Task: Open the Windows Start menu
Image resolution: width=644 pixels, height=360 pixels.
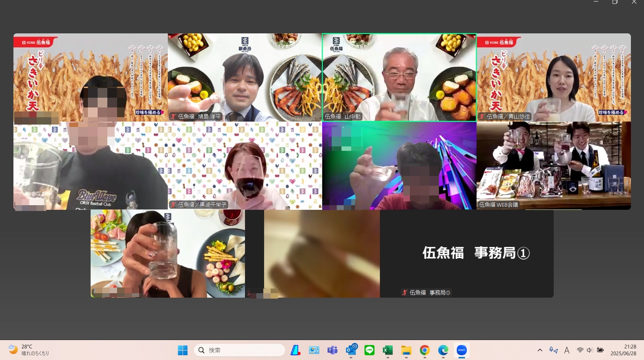Action: click(182, 350)
